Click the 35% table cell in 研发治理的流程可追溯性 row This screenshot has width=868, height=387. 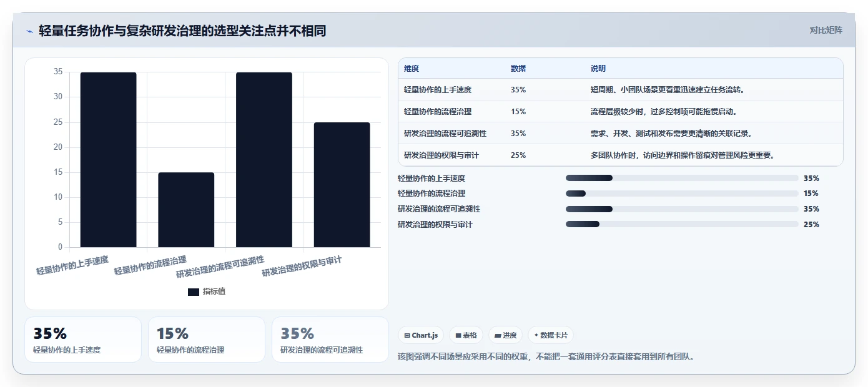pyautogui.click(x=518, y=134)
